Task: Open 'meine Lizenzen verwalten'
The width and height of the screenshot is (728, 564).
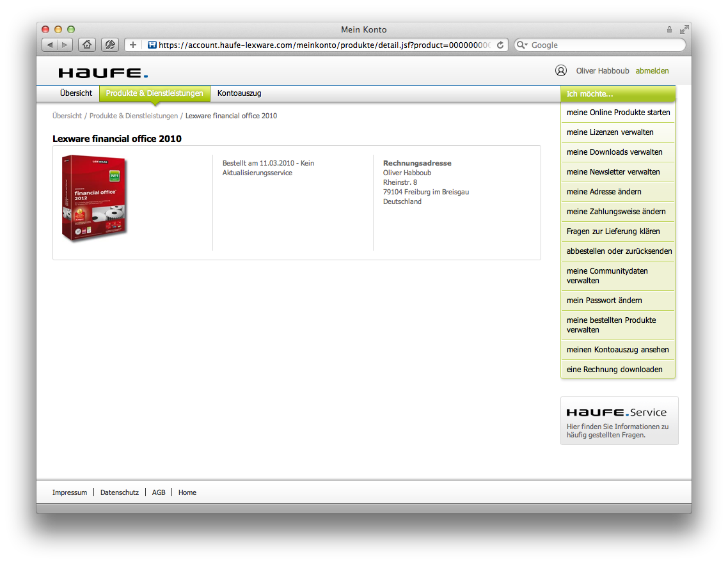Action: (618, 132)
